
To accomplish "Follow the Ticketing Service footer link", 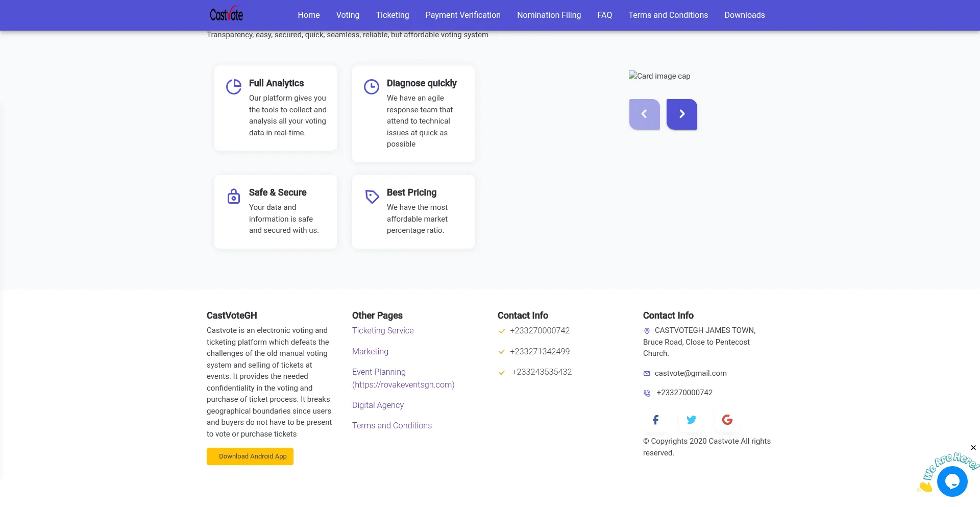I will (x=383, y=330).
